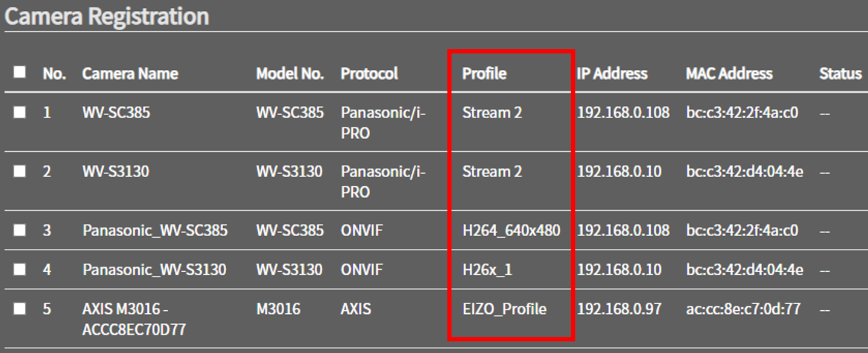The width and height of the screenshot is (868, 353).
Task: Click the Status column header
Action: pos(840,73)
